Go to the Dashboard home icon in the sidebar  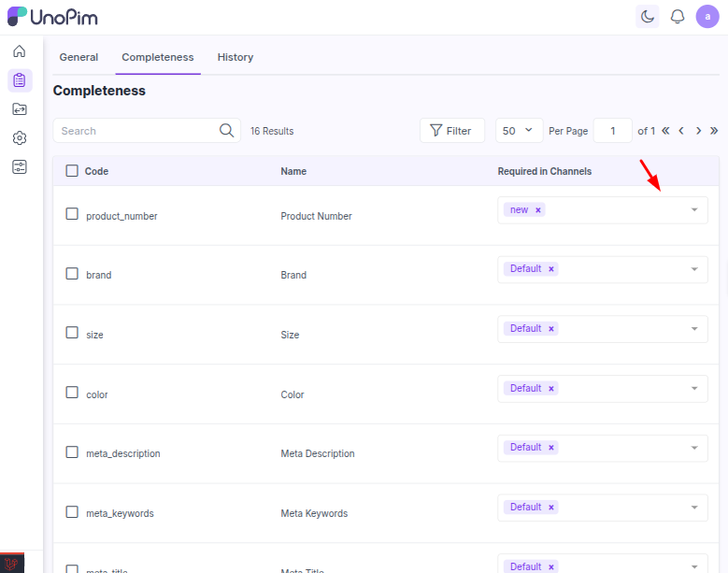click(x=20, y=51)
